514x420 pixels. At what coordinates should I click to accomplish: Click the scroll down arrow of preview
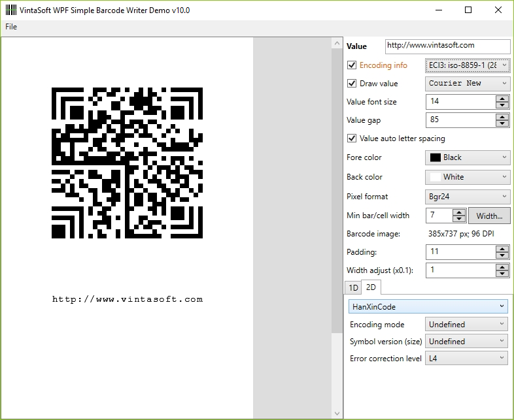(337, 413)
